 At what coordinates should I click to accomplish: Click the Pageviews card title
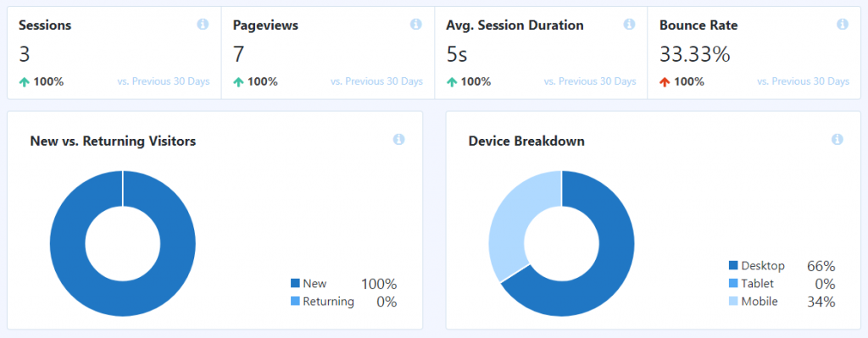(265, 25)
